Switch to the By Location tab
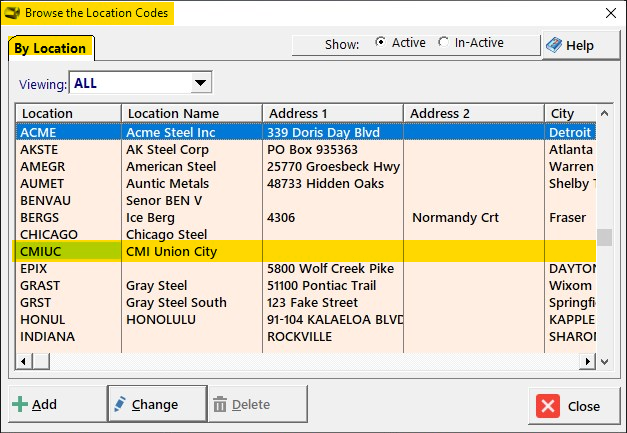Screen dimensions: 627x433 [x=50, y=48]
